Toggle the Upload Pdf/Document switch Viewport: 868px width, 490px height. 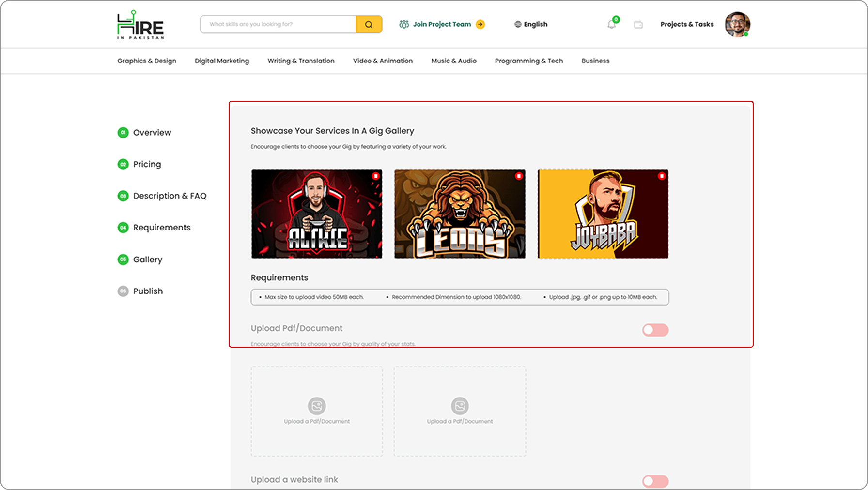(655, 330)
